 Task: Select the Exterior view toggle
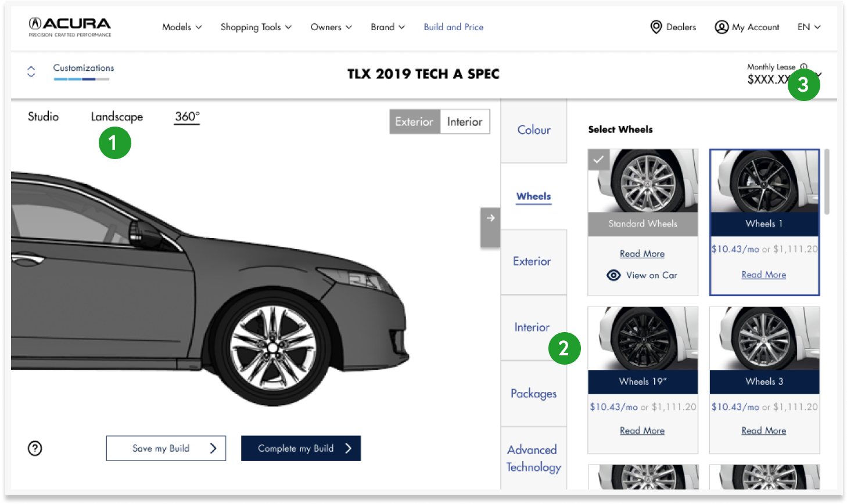414,122
